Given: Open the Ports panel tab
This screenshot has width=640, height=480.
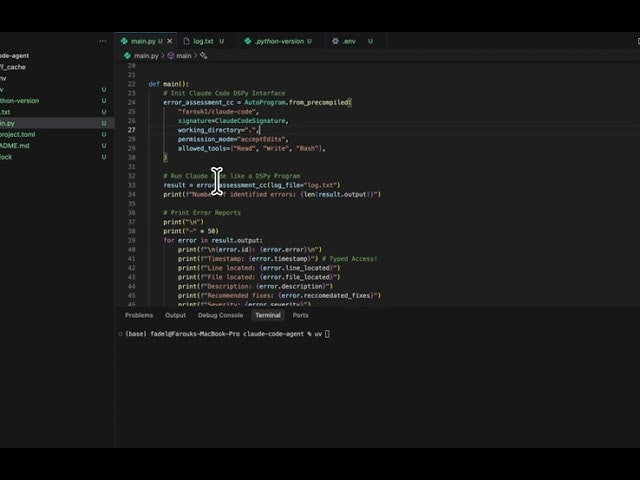Looking at the screenshot, I should [x=300, y=315].
